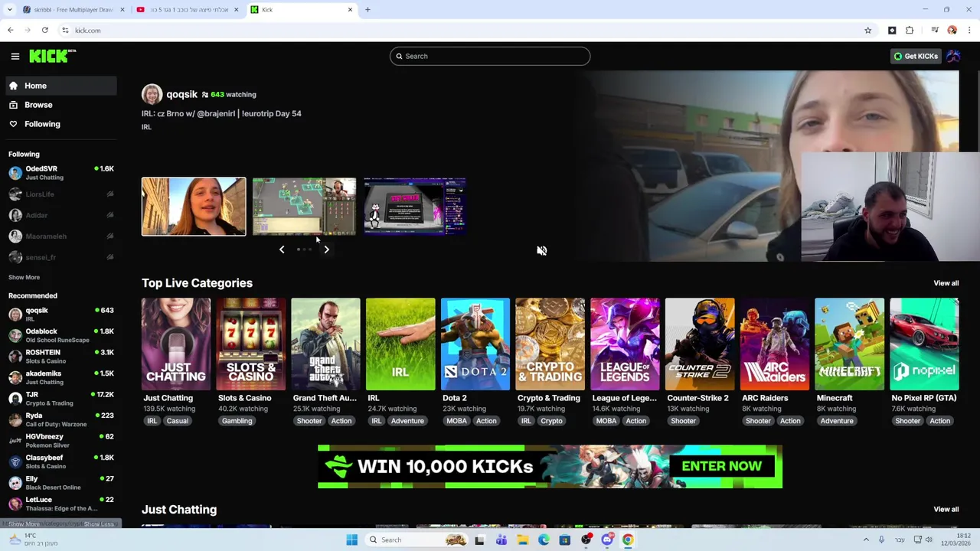Switch to the YouTube browser tab

[188, 10]
